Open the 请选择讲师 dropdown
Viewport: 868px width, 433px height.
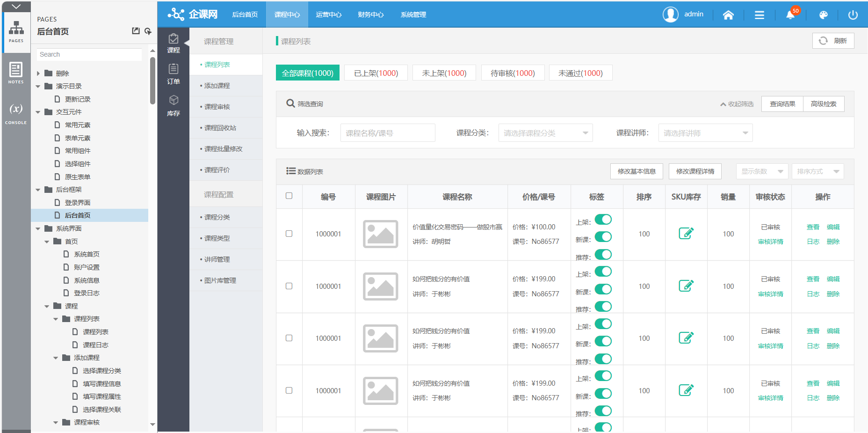705,133
